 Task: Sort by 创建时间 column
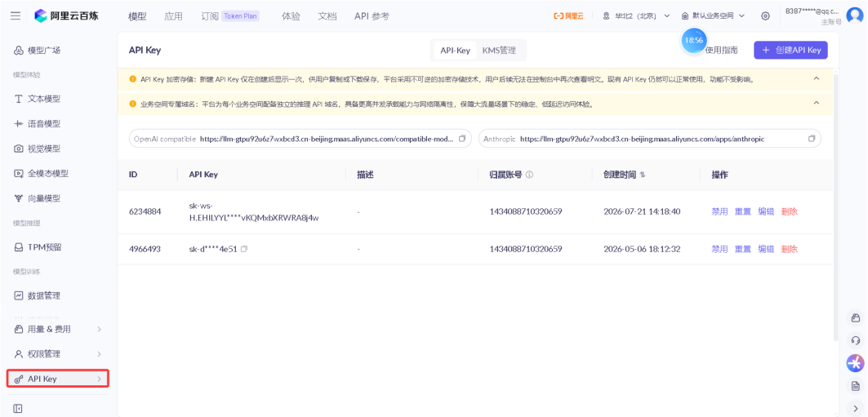tap(643, 175)
